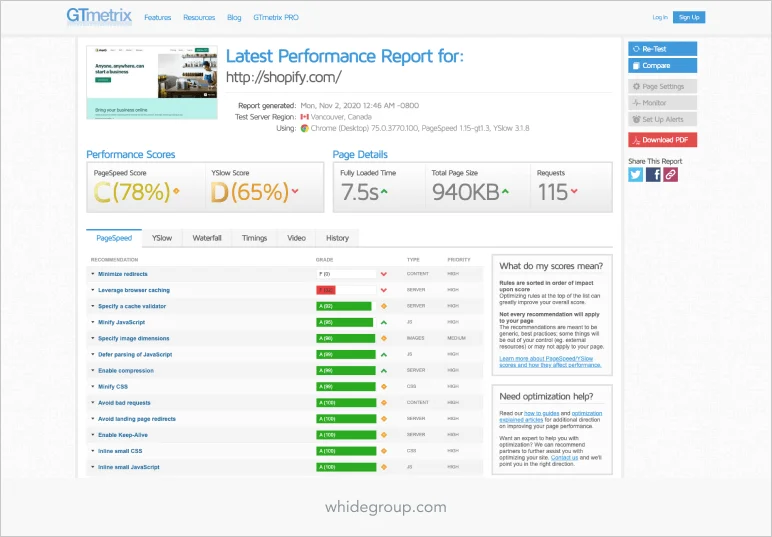
Task: Click green A grade bar for Minify JavaScript
Action: click(x=345, y=322)
